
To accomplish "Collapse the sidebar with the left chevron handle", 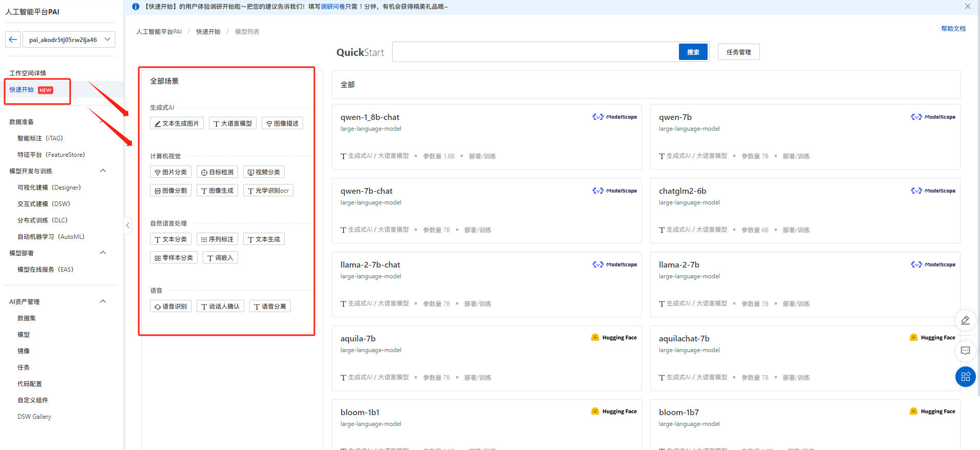I will coord(128,225).
